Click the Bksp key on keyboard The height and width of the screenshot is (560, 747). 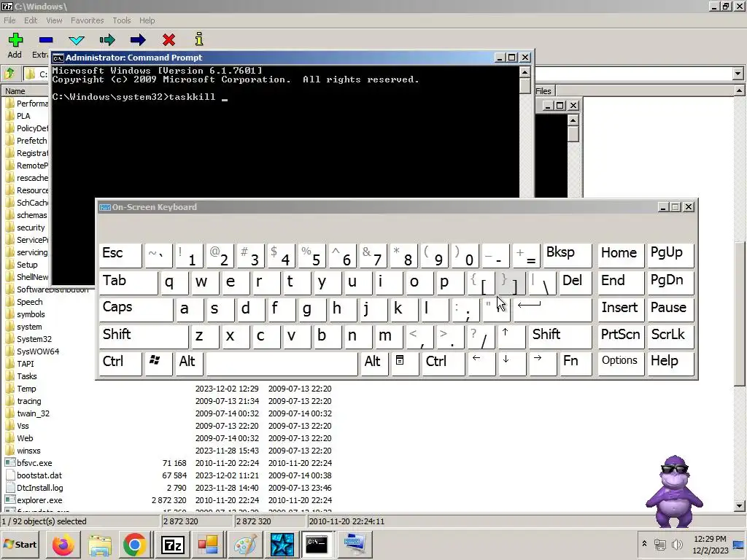click(x=567, y=254)
